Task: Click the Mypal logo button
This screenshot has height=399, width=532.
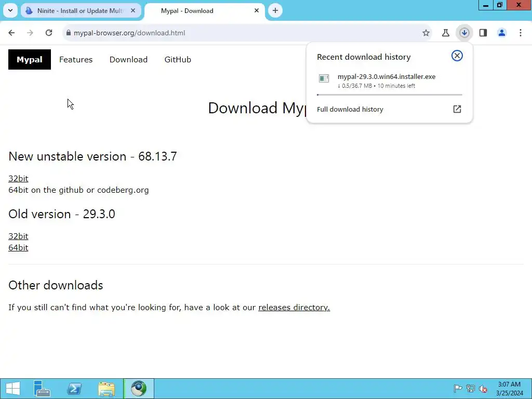Action: pyautogui.click(x=30, y=59)
